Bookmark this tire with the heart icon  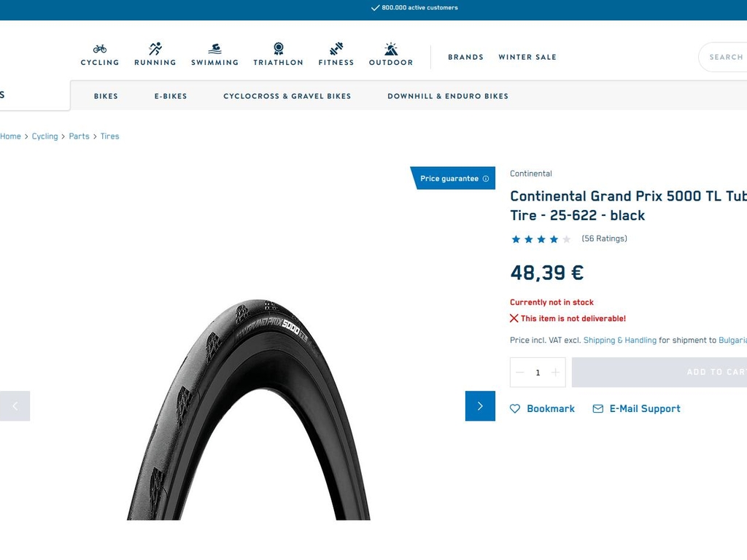pyautogui.click(x=515, y=408)
